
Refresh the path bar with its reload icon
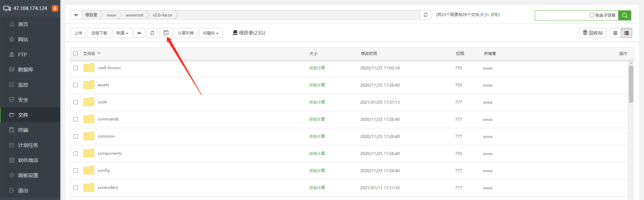(426, 15)
